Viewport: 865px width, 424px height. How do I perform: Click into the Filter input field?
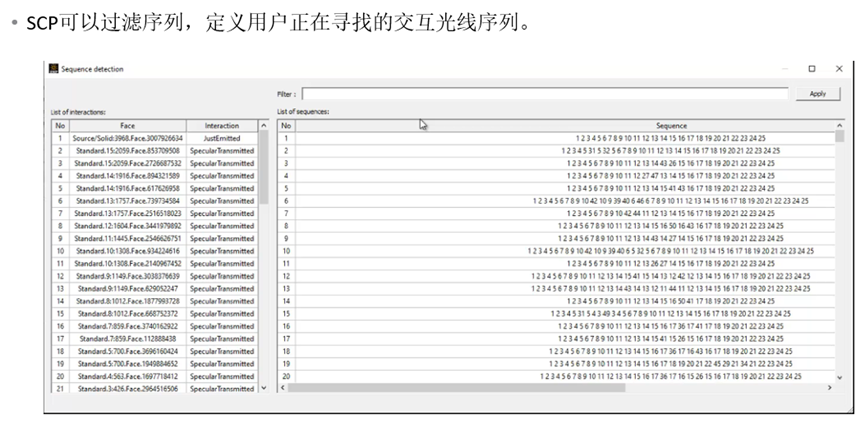545,94
